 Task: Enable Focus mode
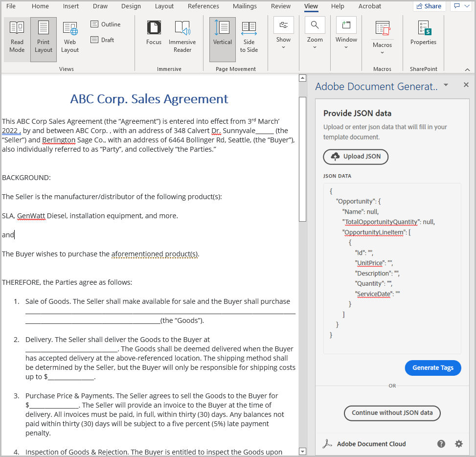[x=154, y=33]
